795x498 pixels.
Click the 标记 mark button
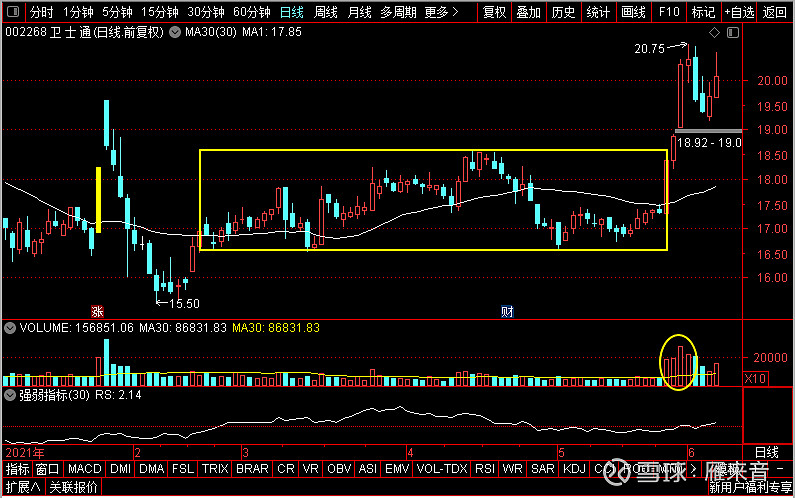coord(703,12)
